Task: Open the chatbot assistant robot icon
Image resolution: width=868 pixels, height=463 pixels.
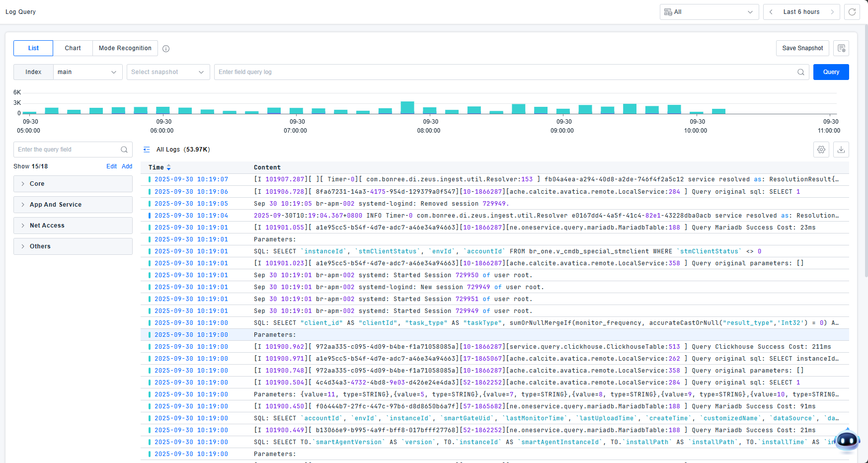Action: pos(847,440)
